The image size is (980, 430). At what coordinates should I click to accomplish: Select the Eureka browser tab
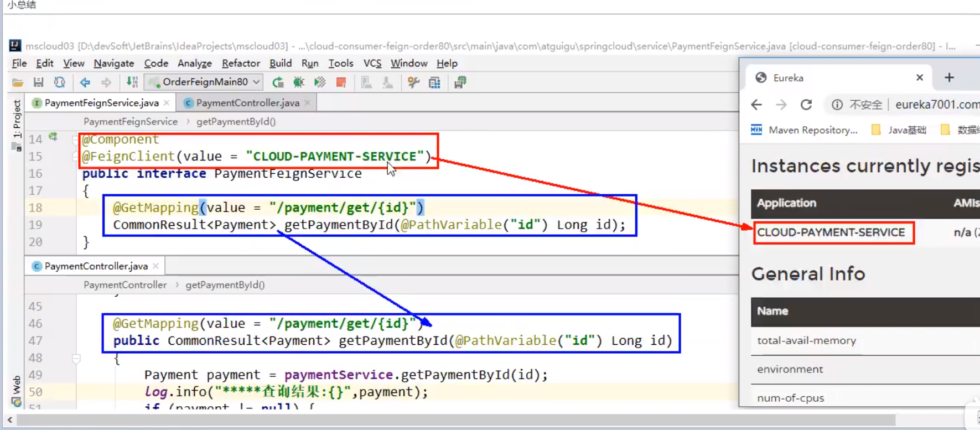pos(838,77)
